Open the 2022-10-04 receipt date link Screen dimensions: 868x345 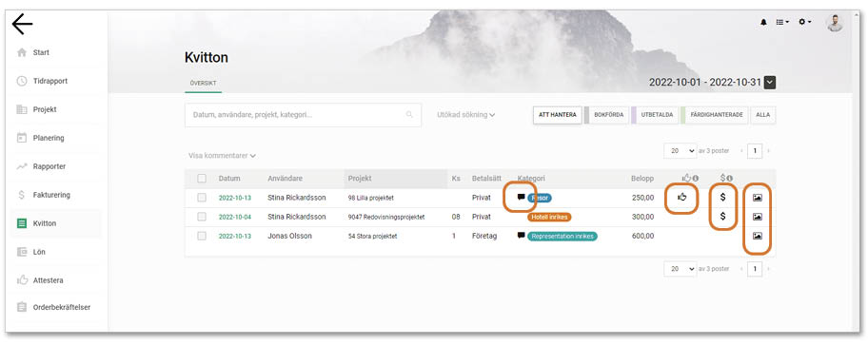(x=235, y=217)
